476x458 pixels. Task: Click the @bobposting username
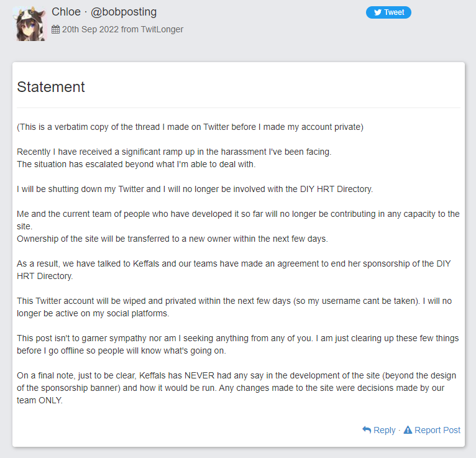[124, 12]
